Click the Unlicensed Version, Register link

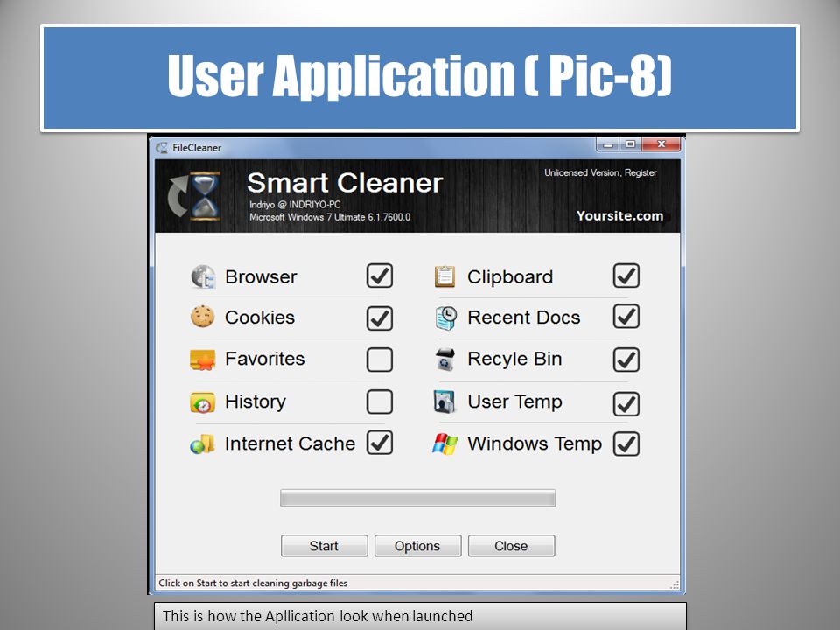pyautogui.click(x=600, y=173)
